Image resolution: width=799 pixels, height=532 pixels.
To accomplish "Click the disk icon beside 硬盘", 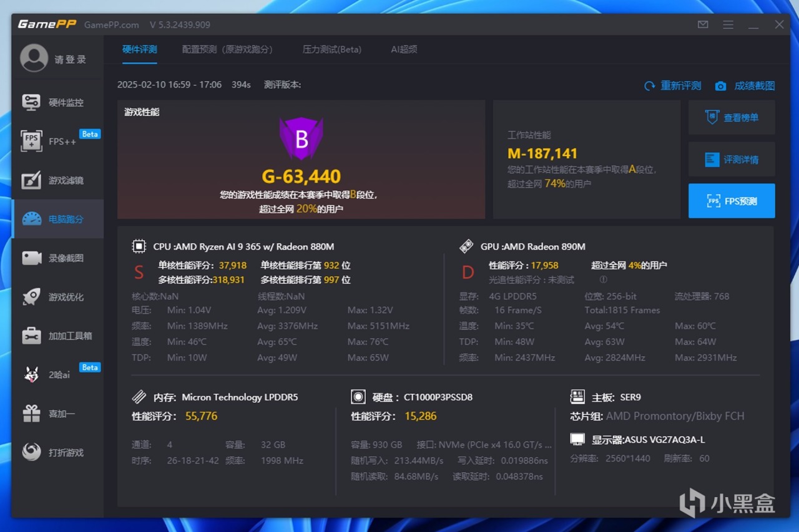I will coord(358,397).
